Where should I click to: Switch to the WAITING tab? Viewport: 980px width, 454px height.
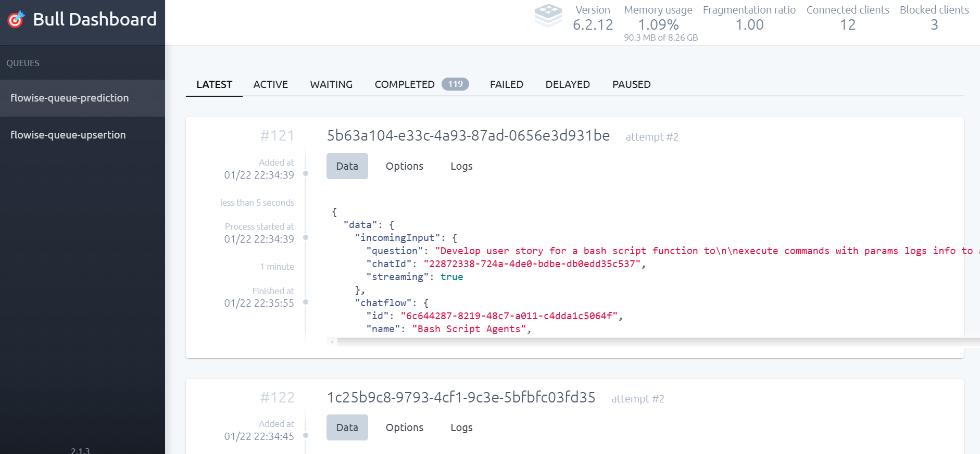coord(331,84)
